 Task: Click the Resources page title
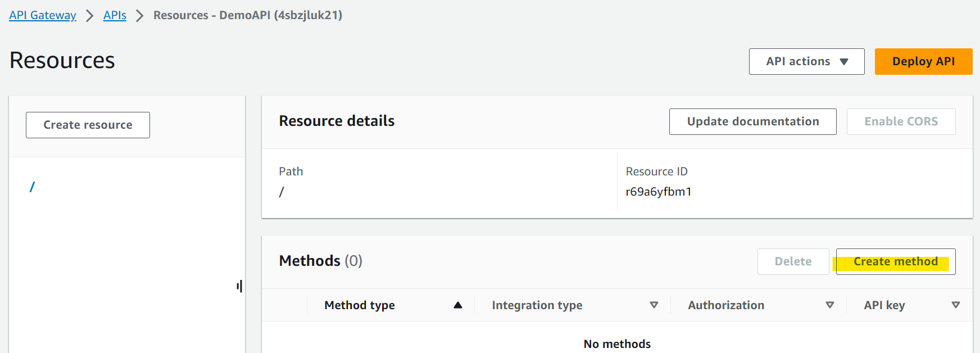[62, 60]
